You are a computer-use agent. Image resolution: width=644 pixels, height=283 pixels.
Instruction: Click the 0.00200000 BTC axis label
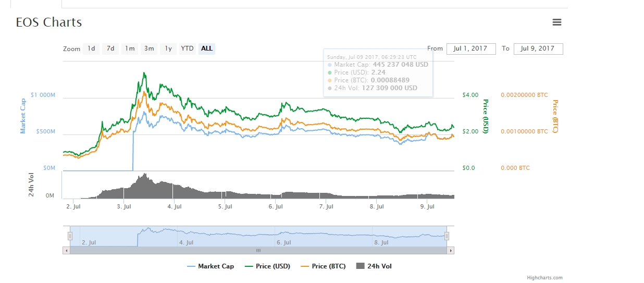click(x=524, y=95)
